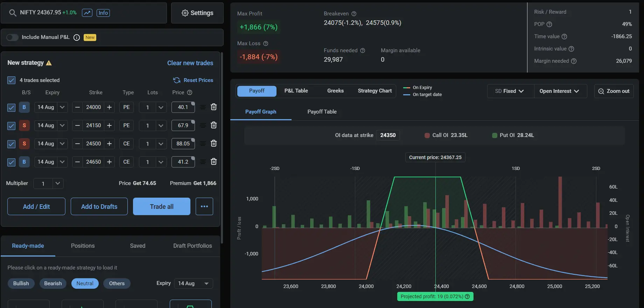Click the On Expiry legend line swatch

pos(406,88)
